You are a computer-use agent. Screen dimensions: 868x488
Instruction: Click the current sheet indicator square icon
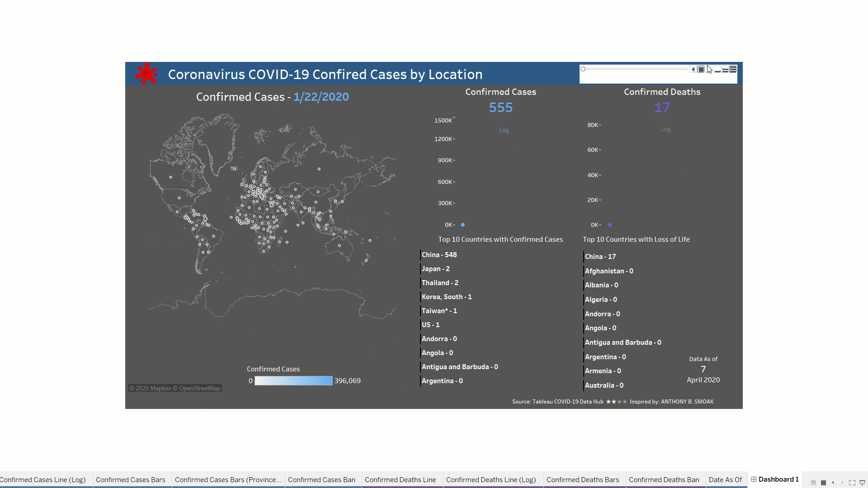[x=823, y=482]
